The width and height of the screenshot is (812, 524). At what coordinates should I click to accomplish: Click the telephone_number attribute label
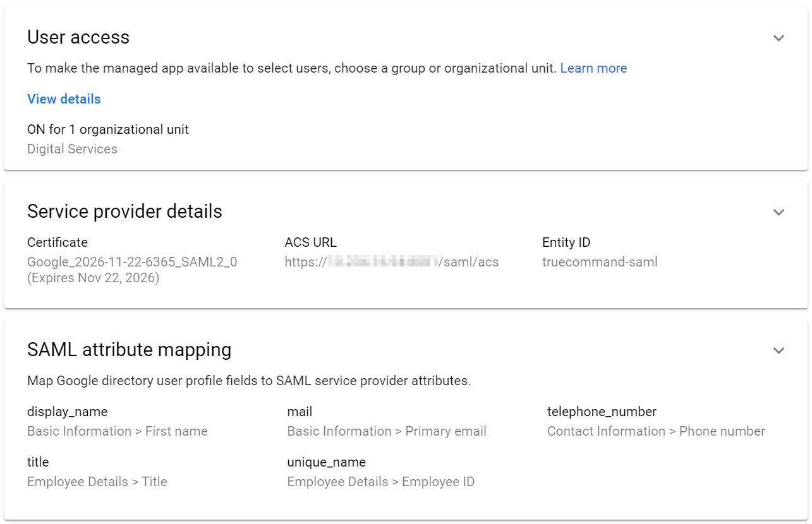click(602, 412)
